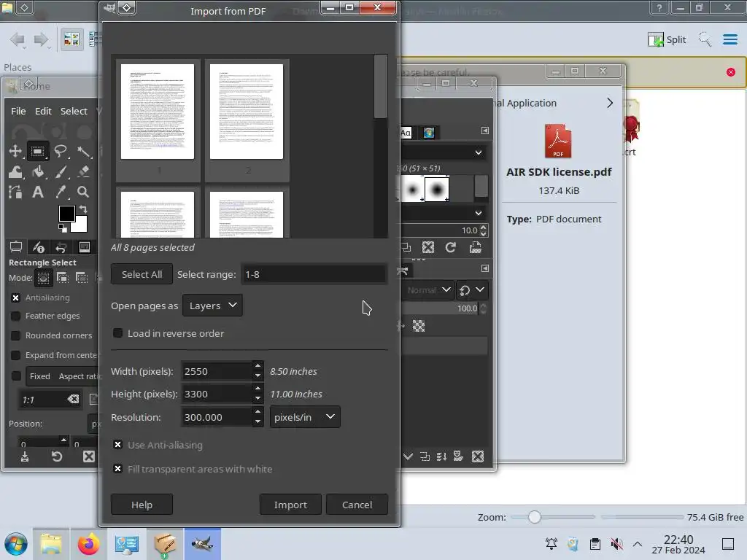Image resolution: width=747 pixels, height=560 pixels.
Task: Toggle Use Anti-aliasing checkbox
Action: pyautogui.click(x=117, y=445)
